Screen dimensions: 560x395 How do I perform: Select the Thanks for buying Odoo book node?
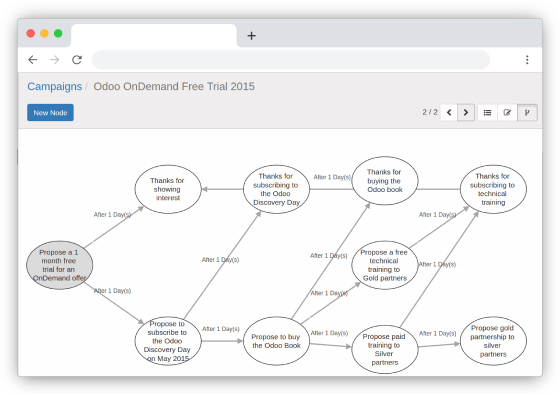[385, 181]
